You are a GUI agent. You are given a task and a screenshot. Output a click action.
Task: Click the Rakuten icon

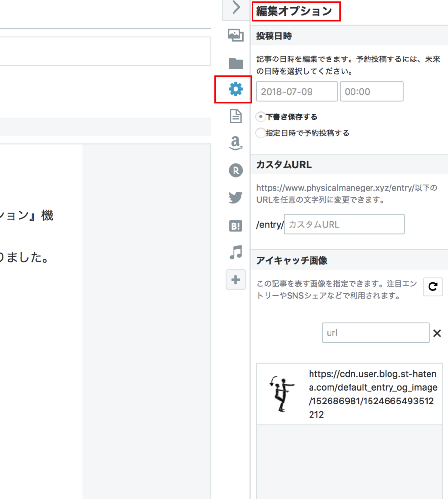235,171
